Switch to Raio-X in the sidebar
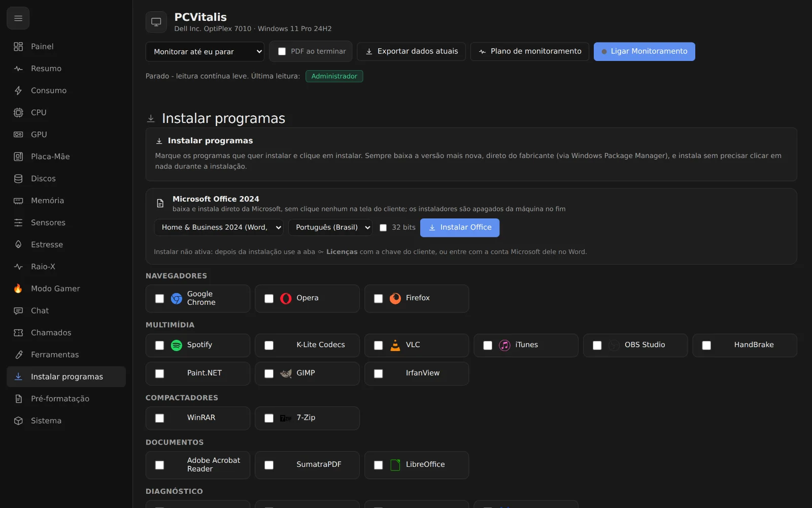812x508 pixels. click(66, 267)
